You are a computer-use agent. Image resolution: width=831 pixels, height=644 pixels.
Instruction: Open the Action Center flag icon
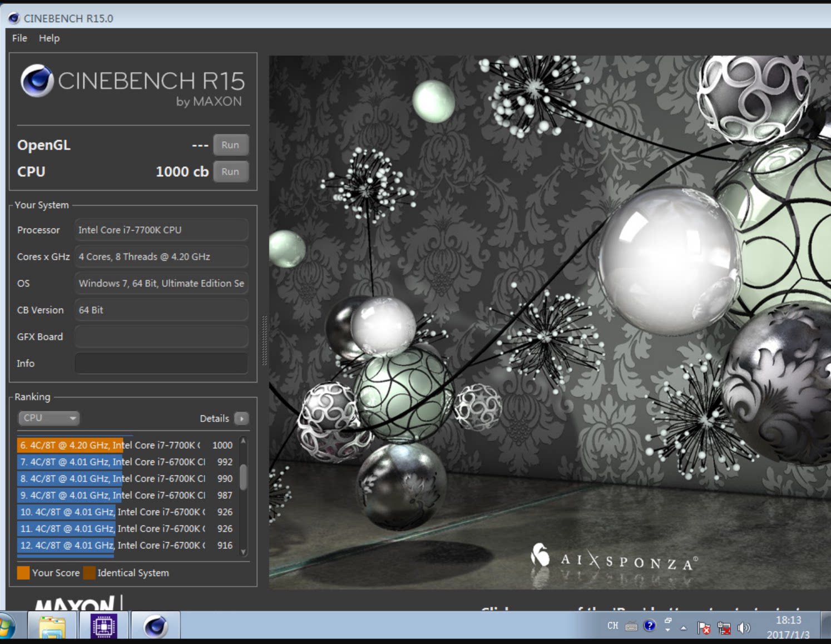tap(703, 628)
